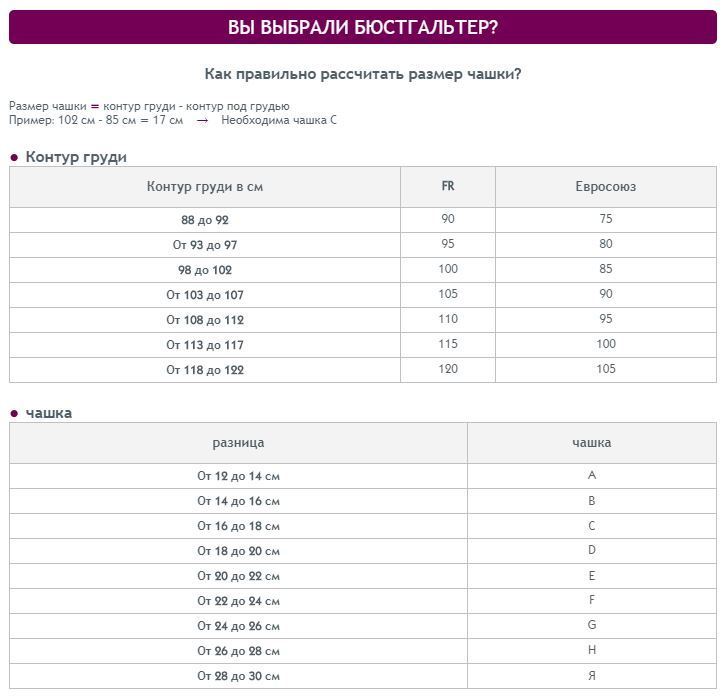Click FR size "100" in the 98–102 row
This screenshot has width=722, height=700.
pyautogui.click(x=448, y=269)
